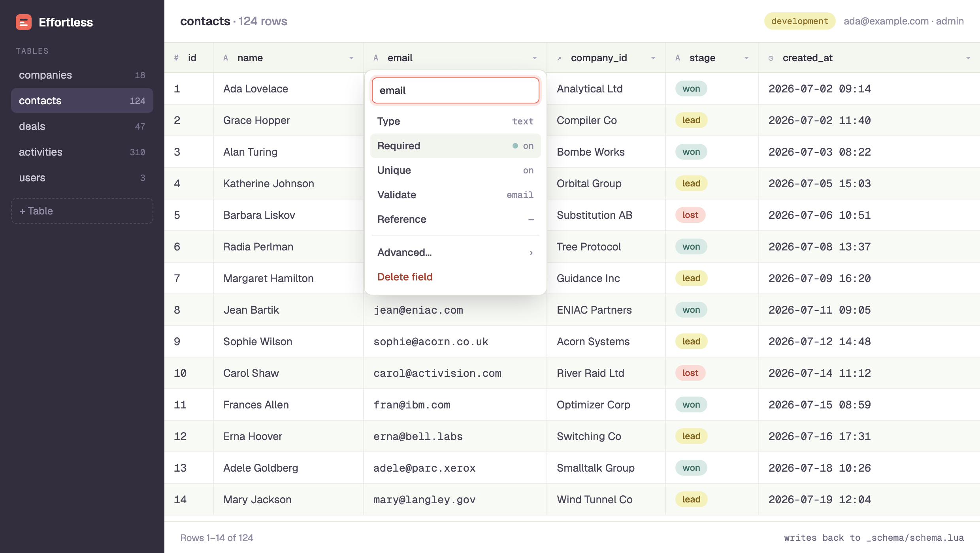Select the created_at cell 2026-07-14 11:12

pos(869,373)
